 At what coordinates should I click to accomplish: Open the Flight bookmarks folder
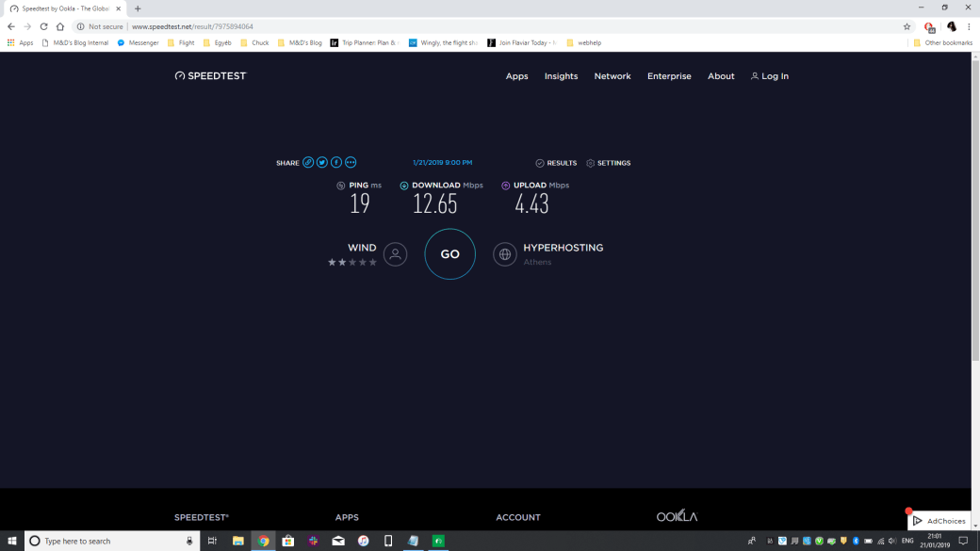point(181,42)
